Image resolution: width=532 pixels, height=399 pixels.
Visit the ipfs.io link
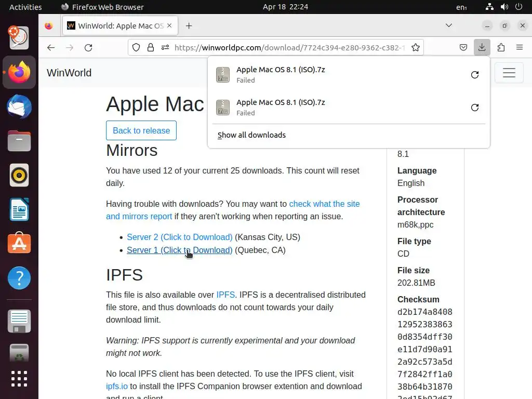tap(117, 387)
